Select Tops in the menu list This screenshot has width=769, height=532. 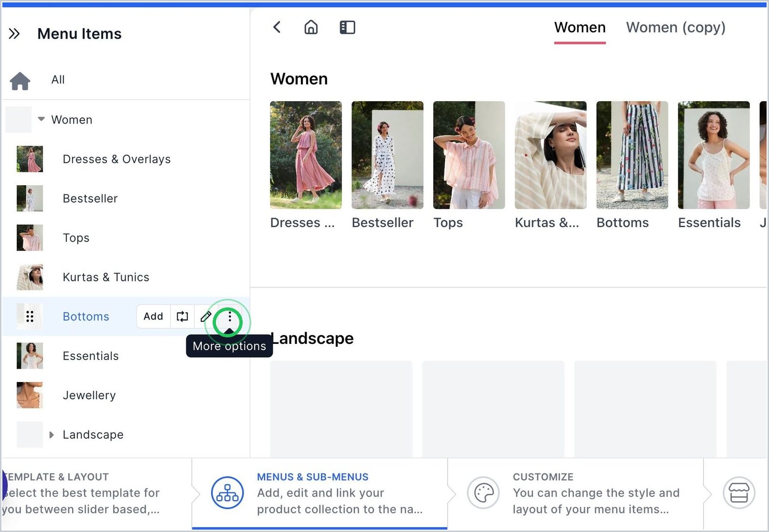[76, 238]
